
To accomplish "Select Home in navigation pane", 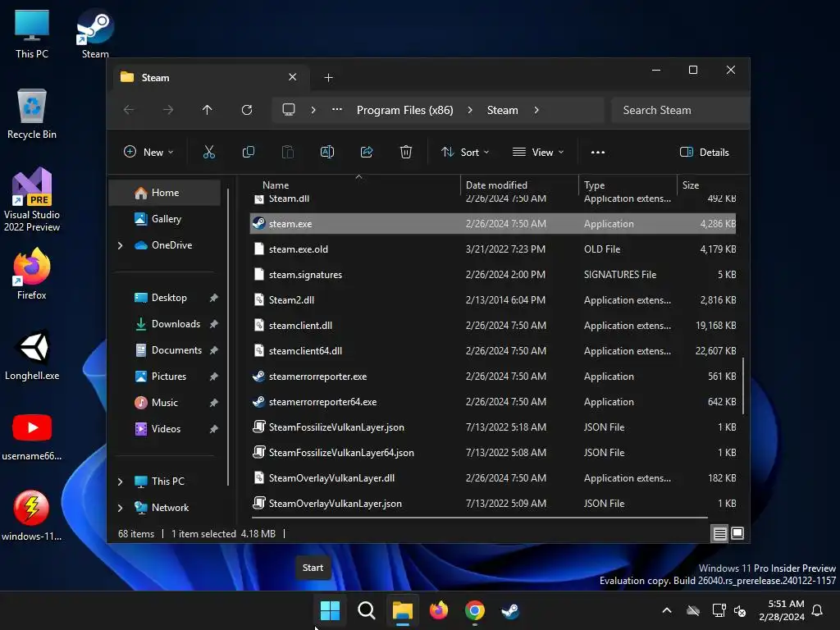I will 164,193.
